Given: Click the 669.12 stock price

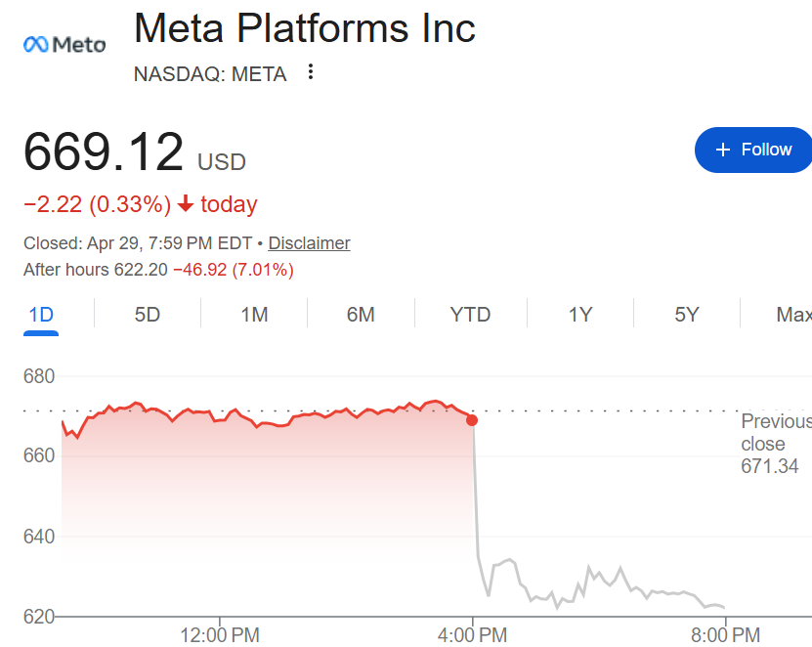Looking at the screenshot, I should coord(104,152).
